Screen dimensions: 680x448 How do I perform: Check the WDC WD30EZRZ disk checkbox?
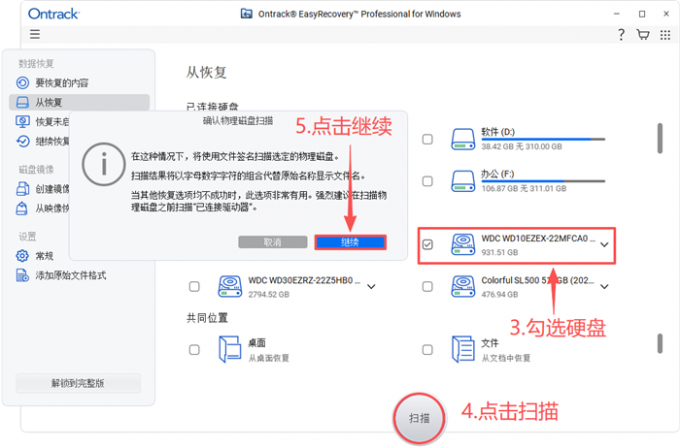(x=194, y=287)
